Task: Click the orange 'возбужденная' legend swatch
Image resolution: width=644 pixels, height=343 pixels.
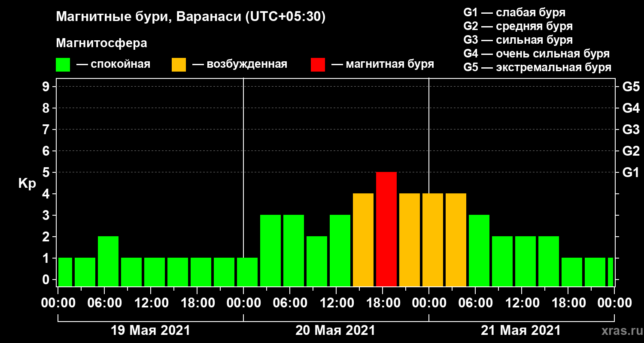Action: 179,65
